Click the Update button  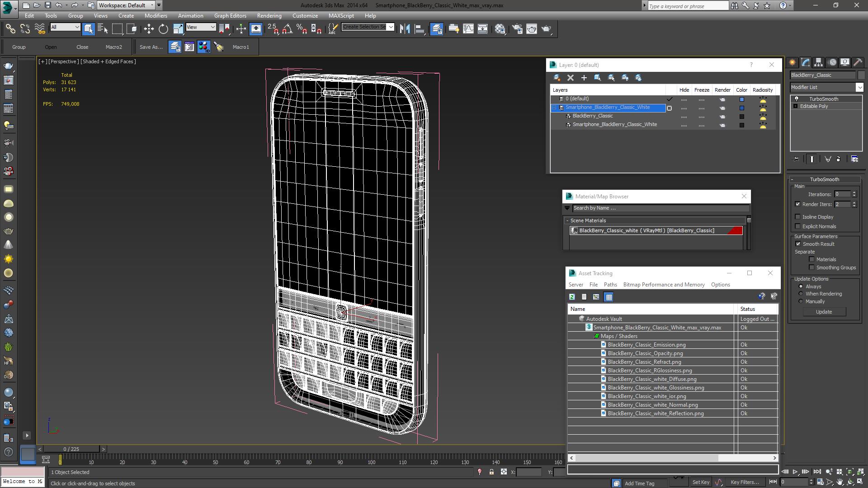coord(824,312)
